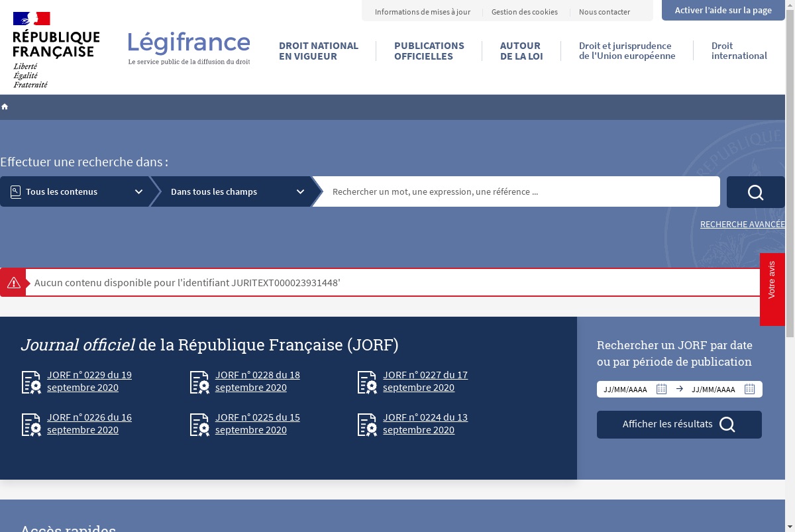This screenshot has height=532, width=795.
Task: Click the Effectuer une recherche dans label
Action: 84,162
